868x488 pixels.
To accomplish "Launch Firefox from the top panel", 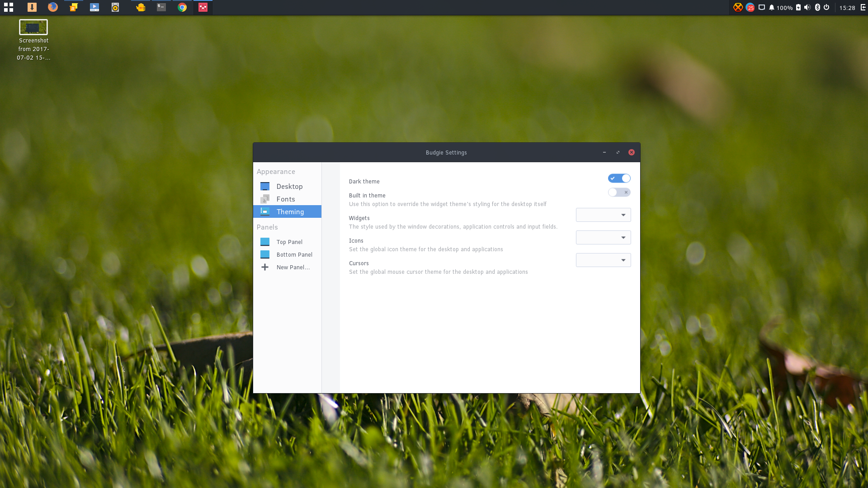I will click(x=53, y=7).
